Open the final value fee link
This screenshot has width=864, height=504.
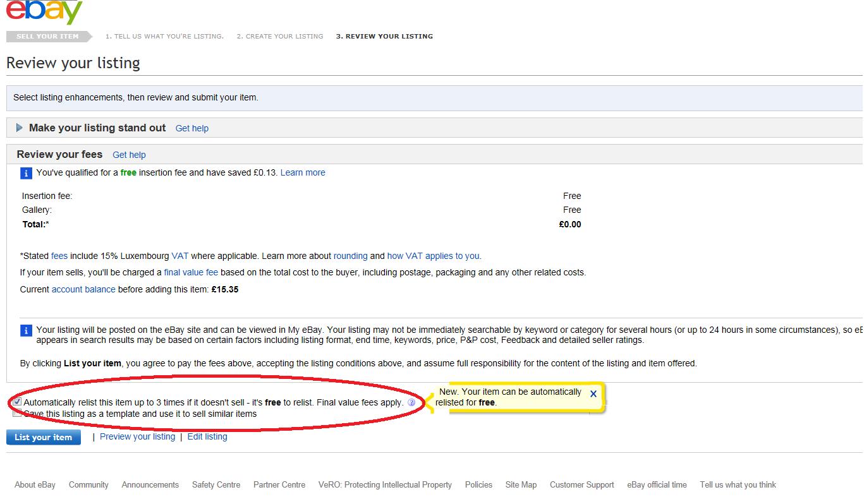[x=191, y=272]
